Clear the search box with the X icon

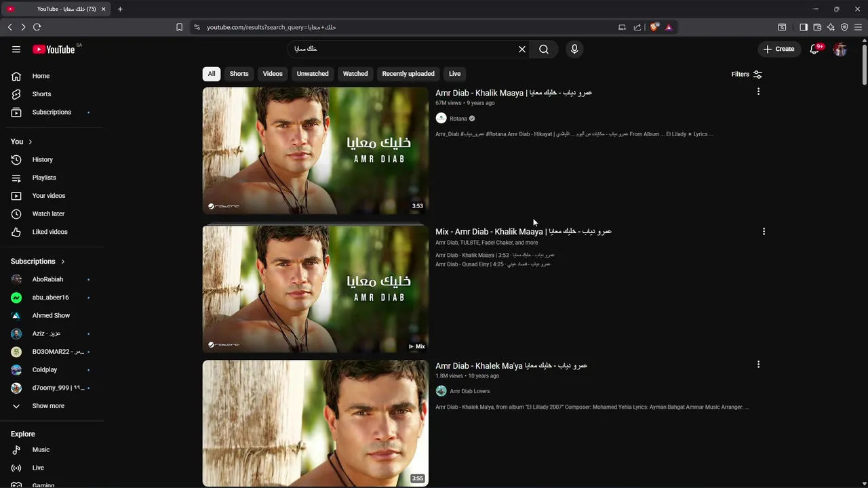(x=522, y=49)
